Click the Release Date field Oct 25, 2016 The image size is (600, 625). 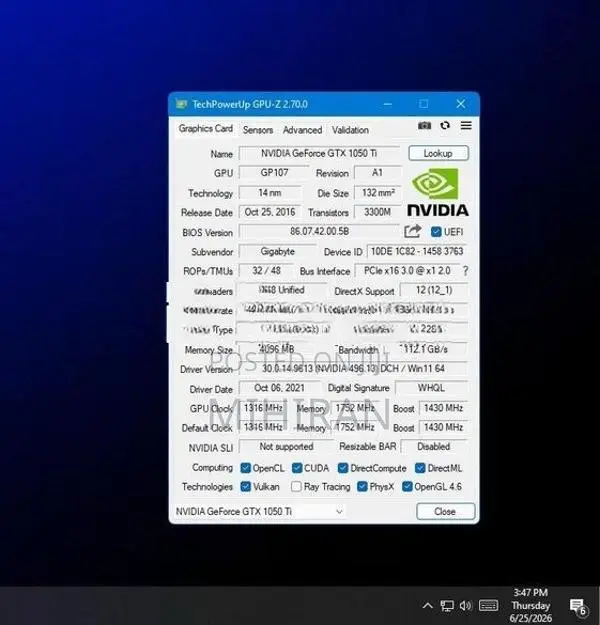click(270, 212)
